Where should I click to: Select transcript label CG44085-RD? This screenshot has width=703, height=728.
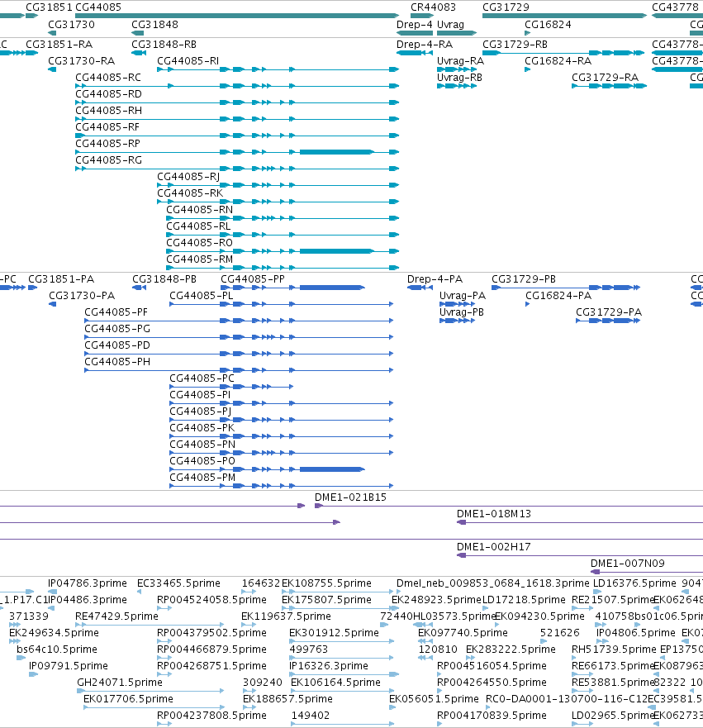tap(108, 93)
